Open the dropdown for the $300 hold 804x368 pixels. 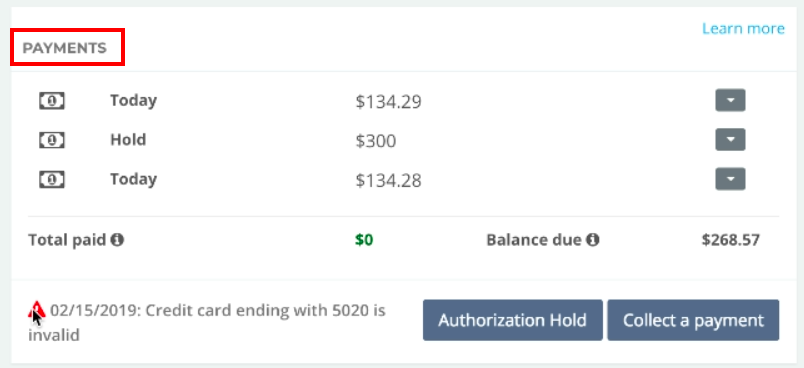[x=730, y=139]
